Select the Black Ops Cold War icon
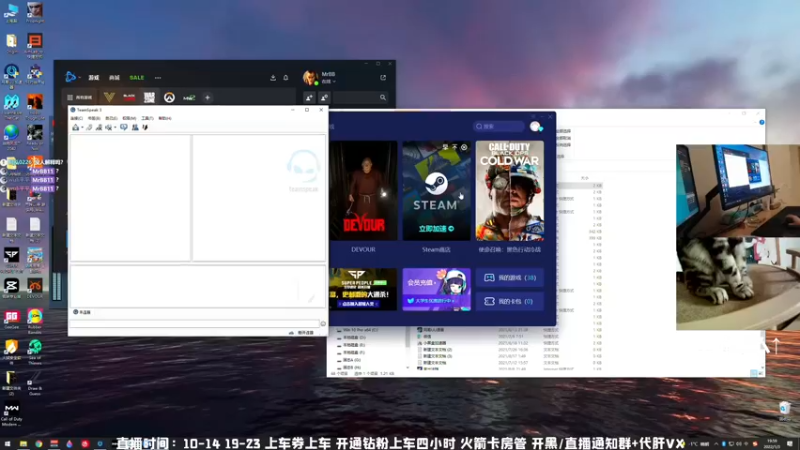This screenshot has height=450, width=800. (x=129, y=97)
